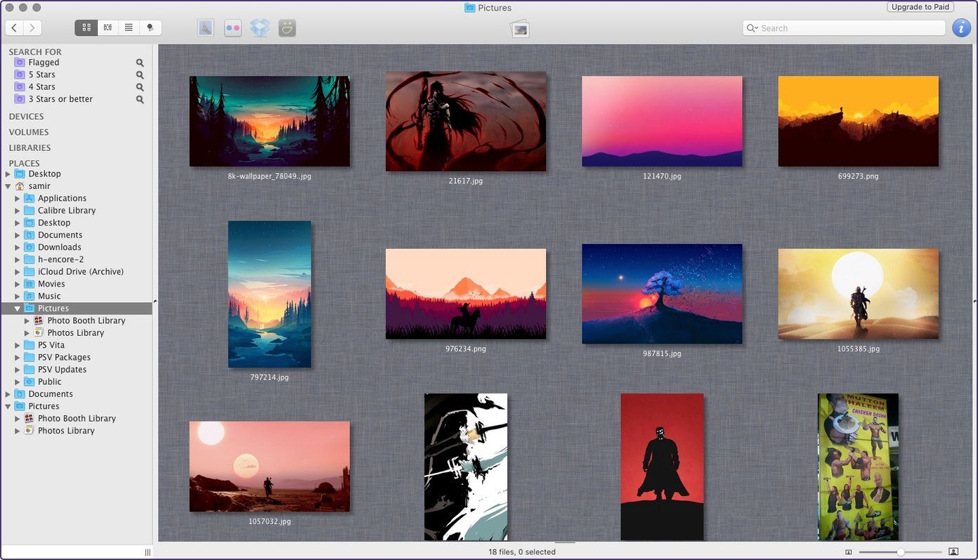The height and width of the screenshot is (560, 978).
Task: Switch to list view mode
Action: (129, 28)
